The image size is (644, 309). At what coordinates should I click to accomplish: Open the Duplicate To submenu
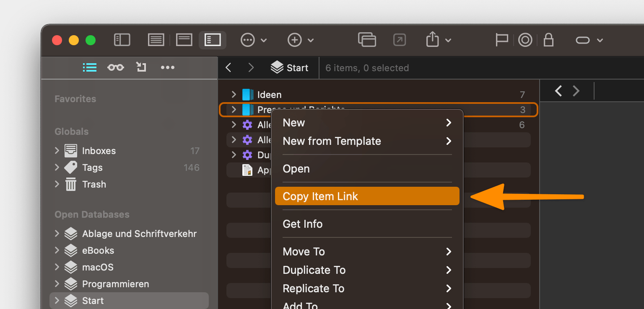(367, 270)
